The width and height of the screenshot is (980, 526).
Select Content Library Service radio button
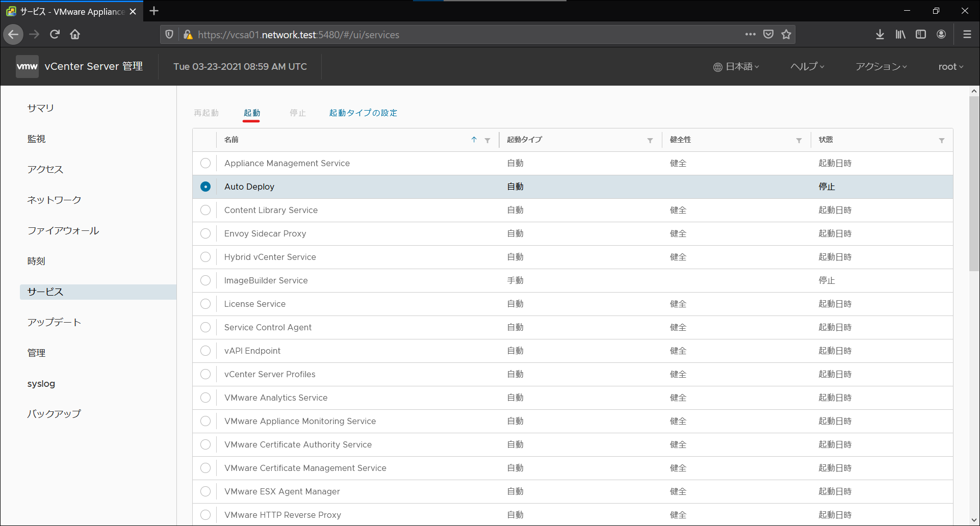point(205,210)
